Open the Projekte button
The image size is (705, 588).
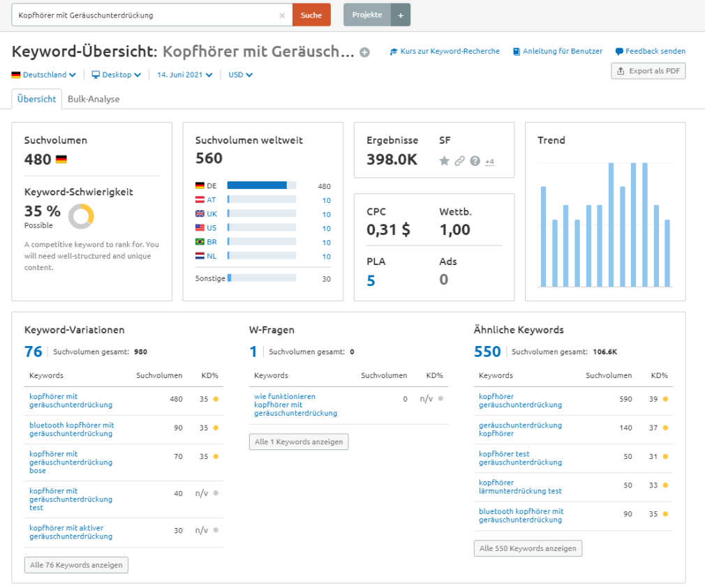[x=367, y=15]
